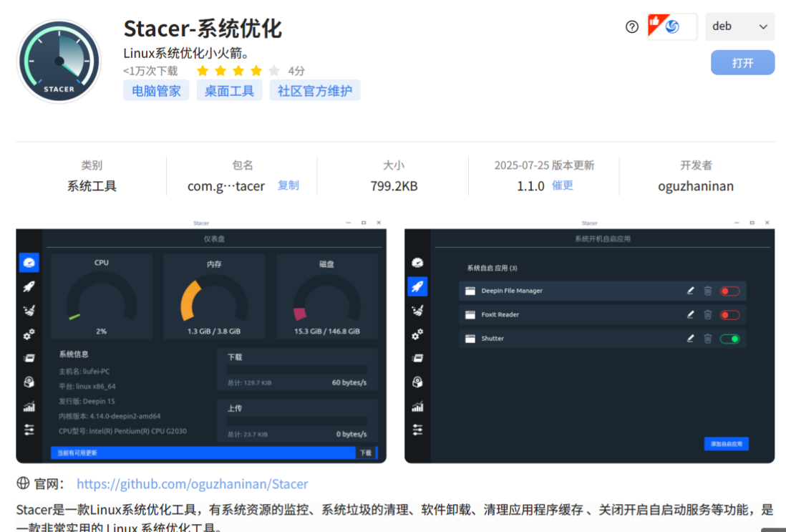Click the package name text com.g···tacer
This screenshot has height=532, width=786.
click(x=226, y=186)
